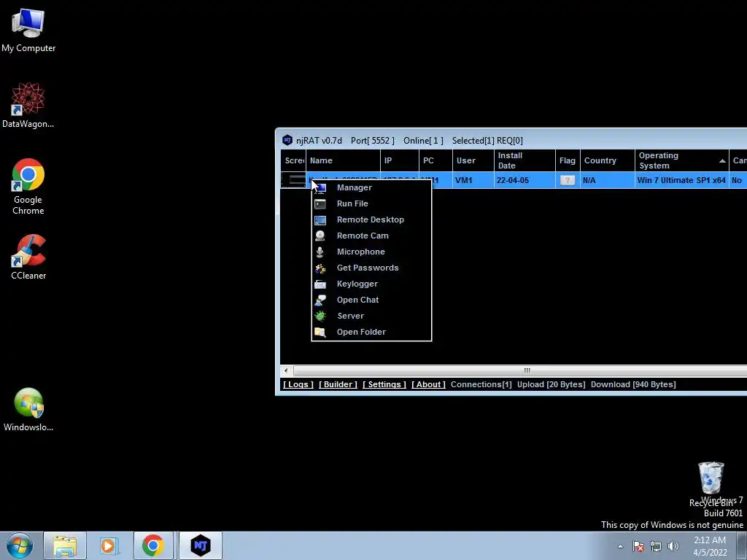The height and width of the screenshot is (560, 747).
Task: Open the Action Center flag icon
Action: [x=638, y=546]
